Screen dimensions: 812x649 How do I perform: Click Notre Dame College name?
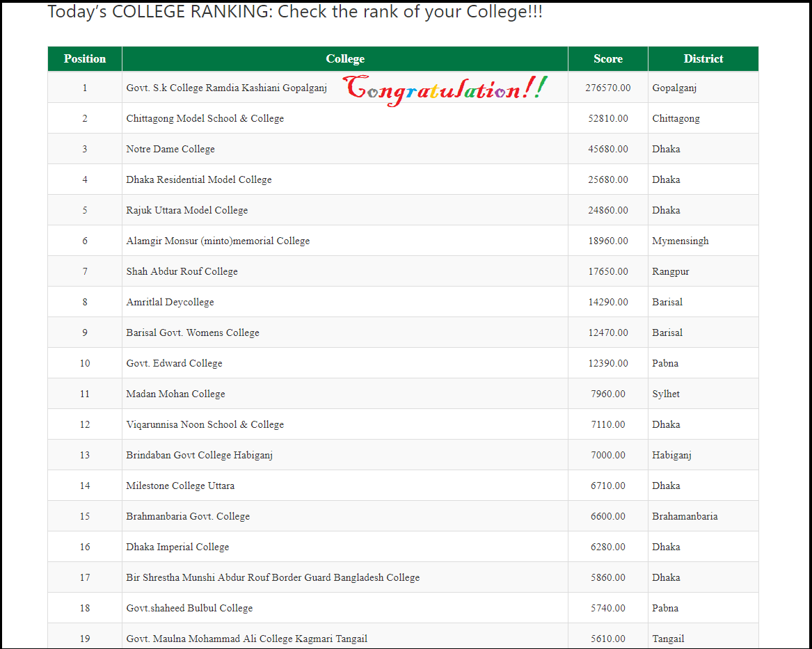point(170,149)
